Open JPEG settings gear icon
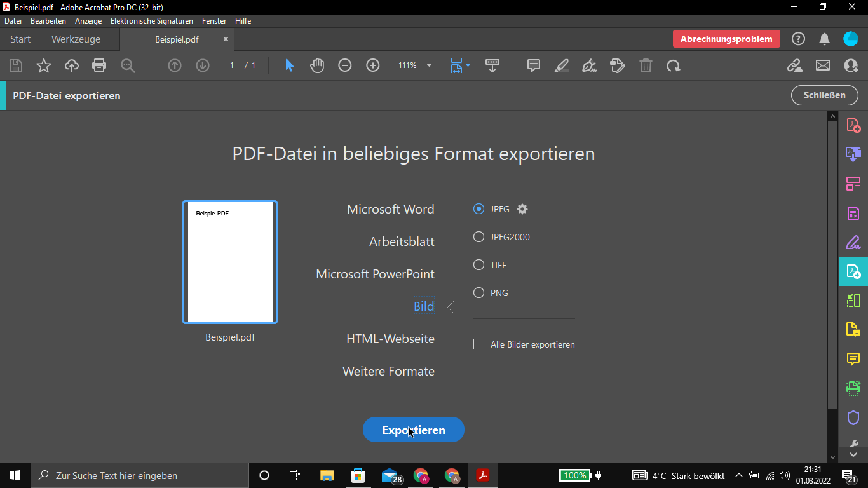Viewport: 868px width, 488px height. [522, 209]
